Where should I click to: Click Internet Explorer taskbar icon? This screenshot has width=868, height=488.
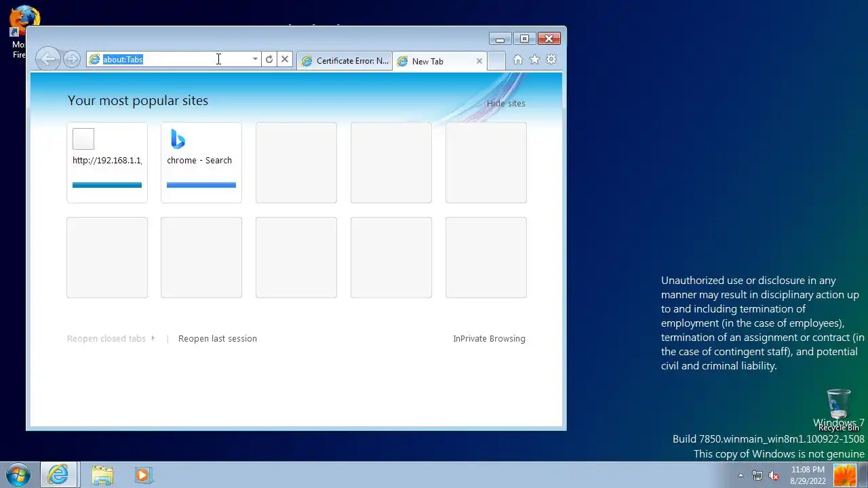tap(58, 475)
